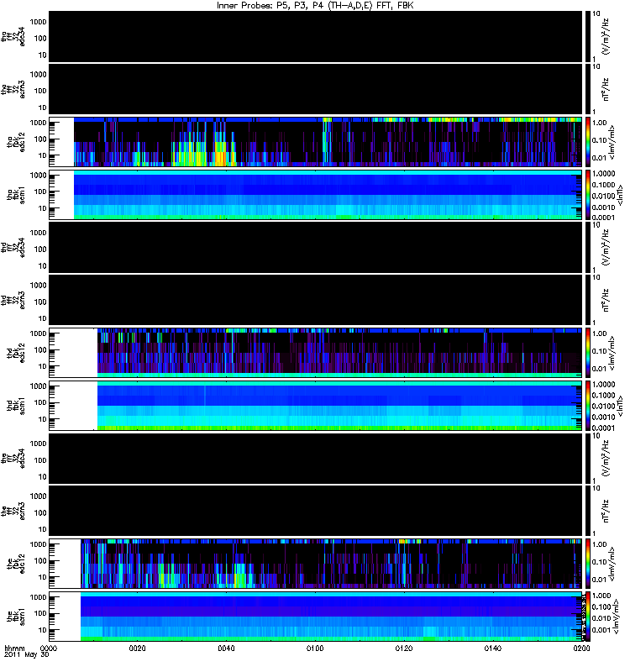Click the '10' tick of the fbk edc12 panel

pos(43,577)
